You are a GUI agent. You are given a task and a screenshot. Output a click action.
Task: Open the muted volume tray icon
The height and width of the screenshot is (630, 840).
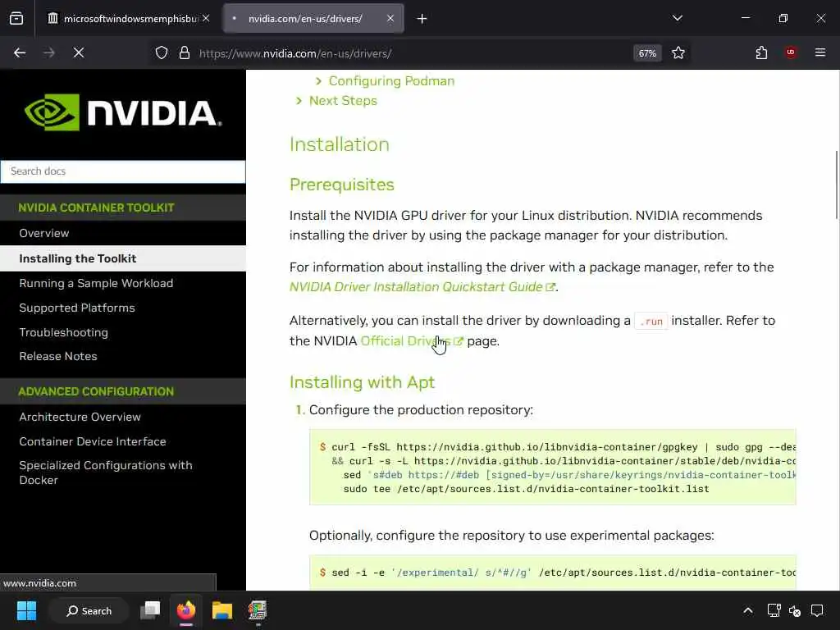[795, 610]
